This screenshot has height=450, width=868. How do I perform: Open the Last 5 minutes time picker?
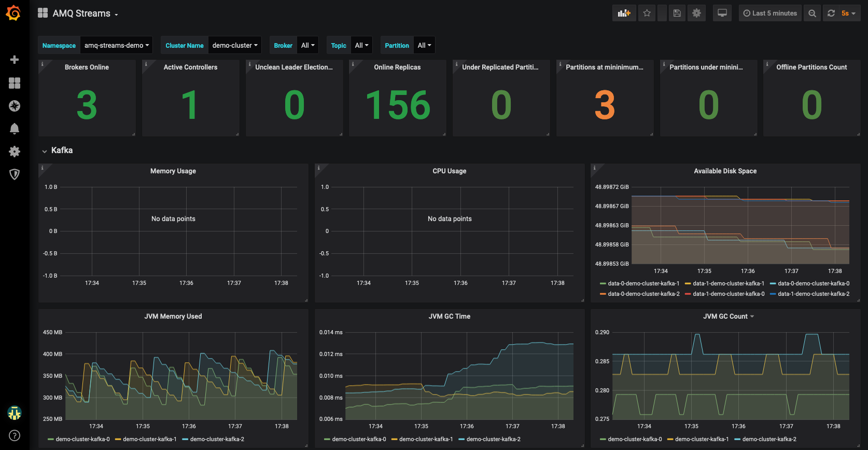pos(770,13)
